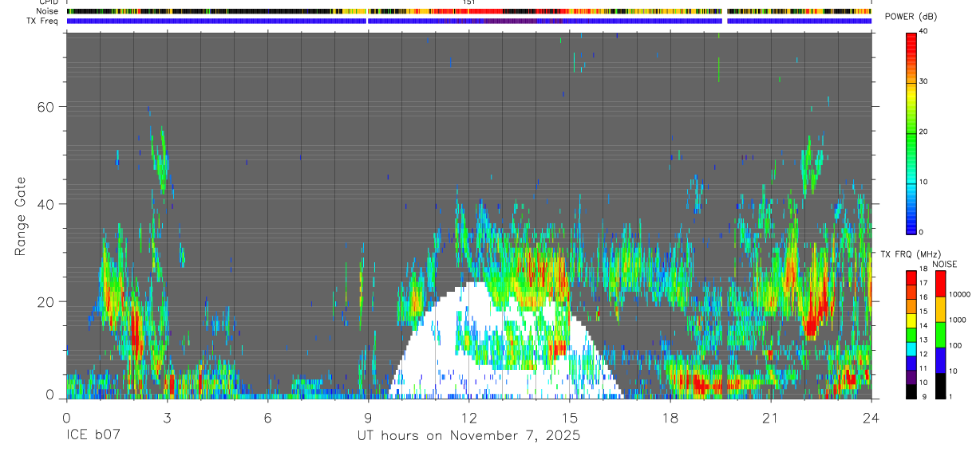This screenshot has width=980, height=452.
Task: Click the multicolored Noise strip above plot
Action: click(468, 11)
